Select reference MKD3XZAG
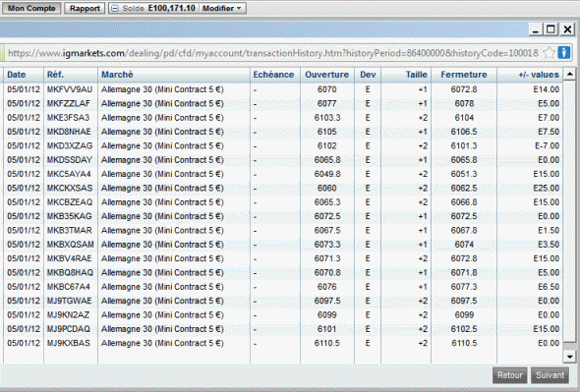The image size is (580, 392). coord(70,145)
